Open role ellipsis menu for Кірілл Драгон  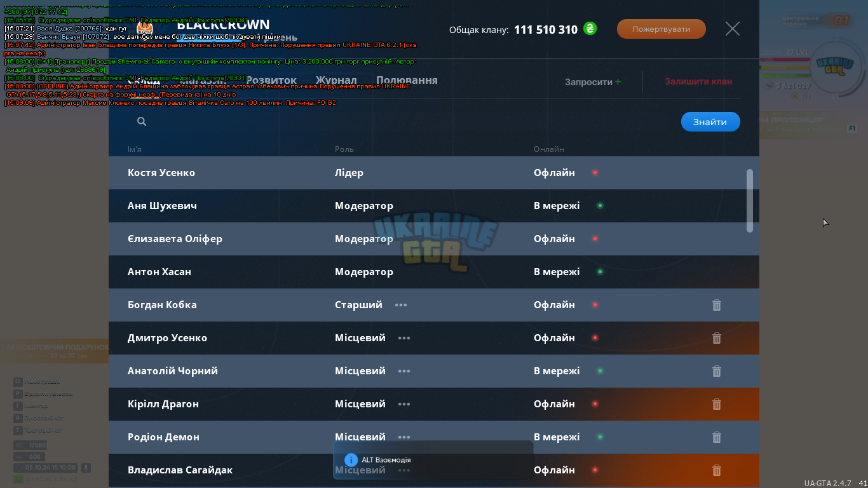click(x=404, y=404)
